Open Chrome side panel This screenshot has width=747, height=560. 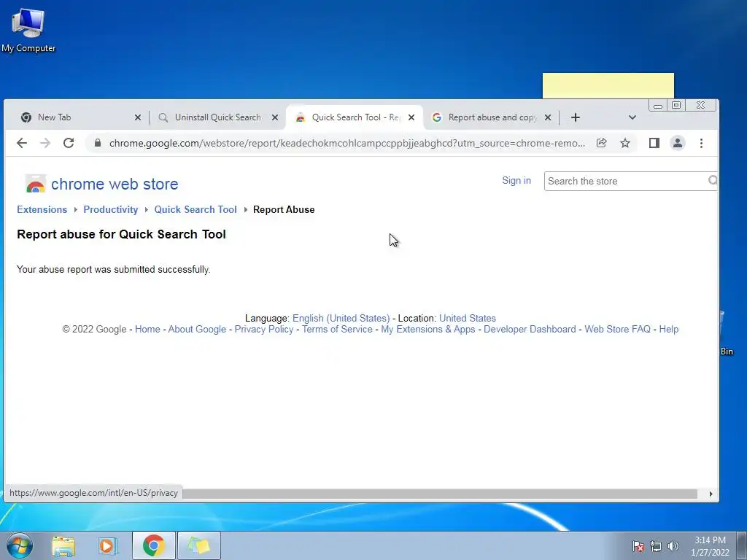(x=654, y=143)
